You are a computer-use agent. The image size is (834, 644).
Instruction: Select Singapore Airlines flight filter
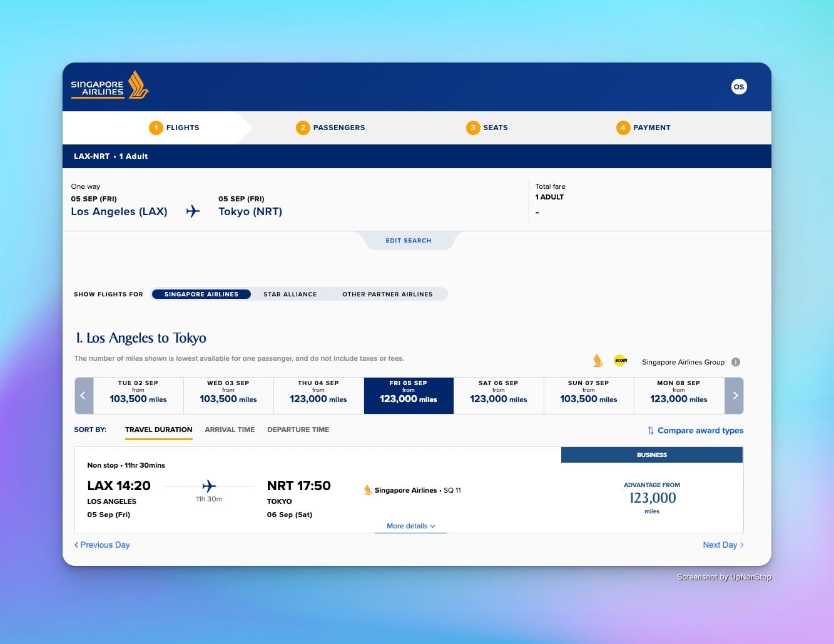point(201,294)
